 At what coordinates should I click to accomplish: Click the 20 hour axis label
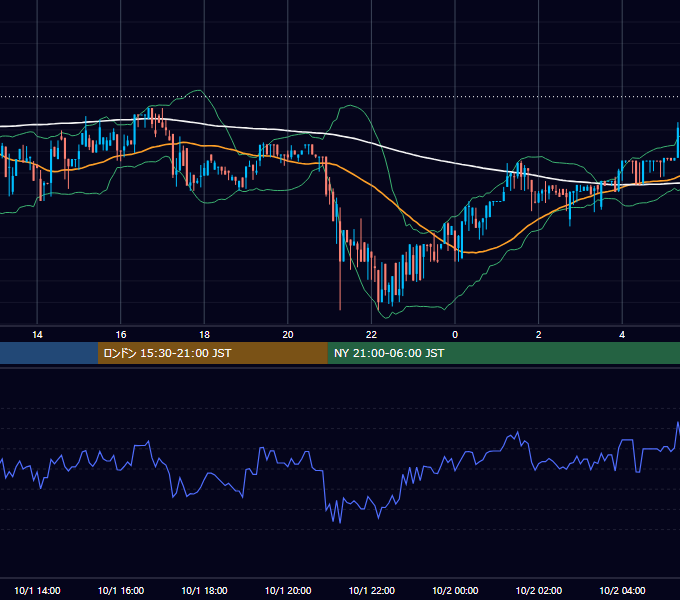[288, 335]
